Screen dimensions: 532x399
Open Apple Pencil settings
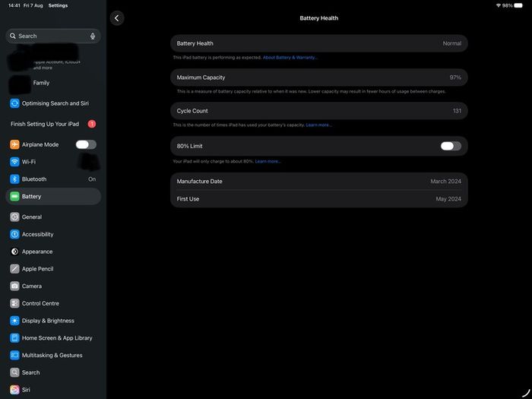(53, 269)
